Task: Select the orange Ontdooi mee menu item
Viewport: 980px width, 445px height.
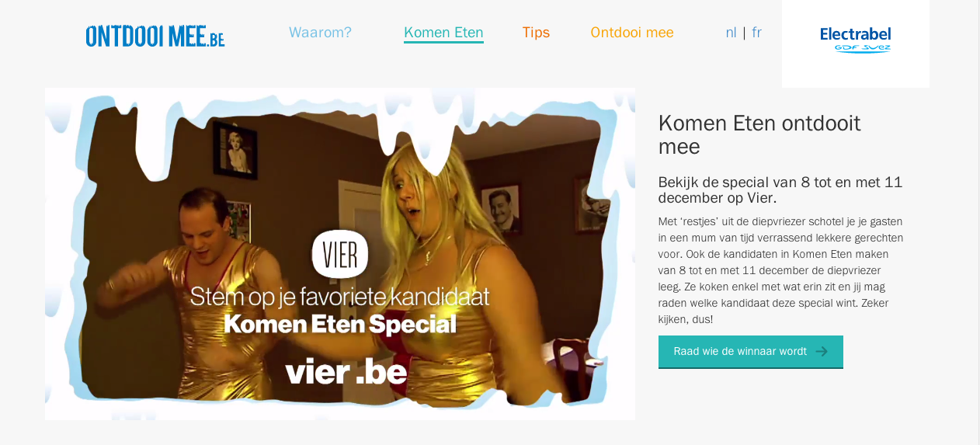Action: 631,33
